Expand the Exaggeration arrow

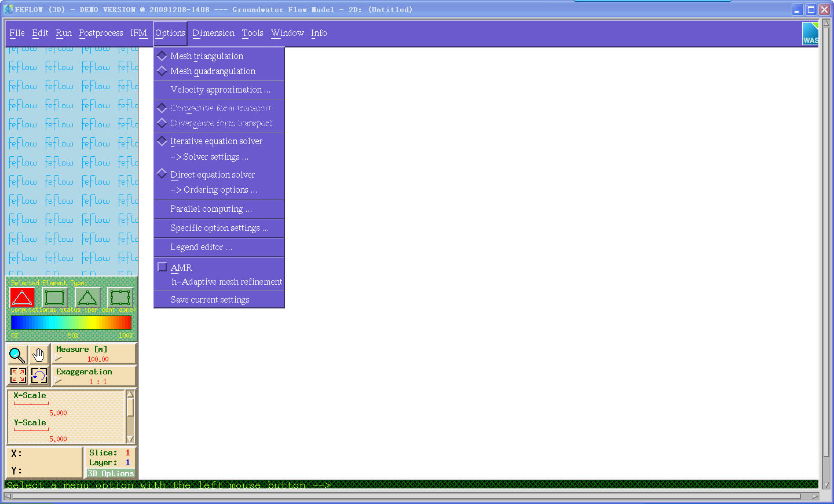(x=58, y=381)
